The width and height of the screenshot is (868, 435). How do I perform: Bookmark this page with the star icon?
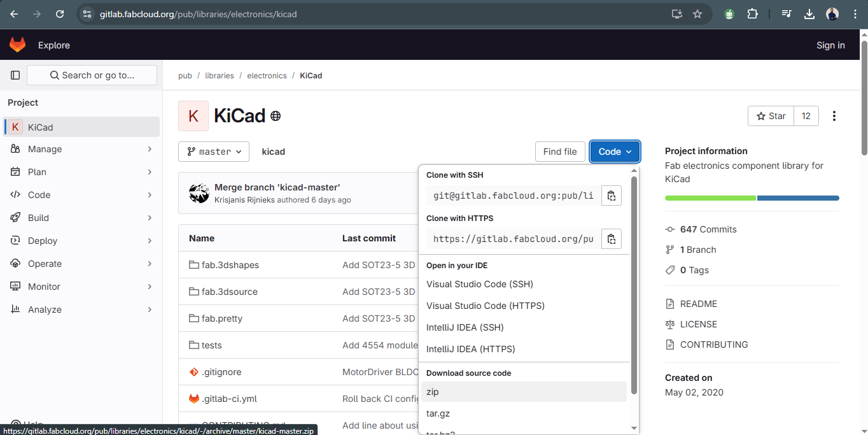coord(697,14)
